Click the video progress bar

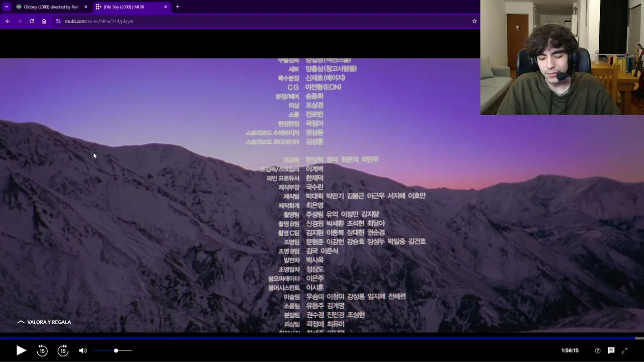click(322, 338)
